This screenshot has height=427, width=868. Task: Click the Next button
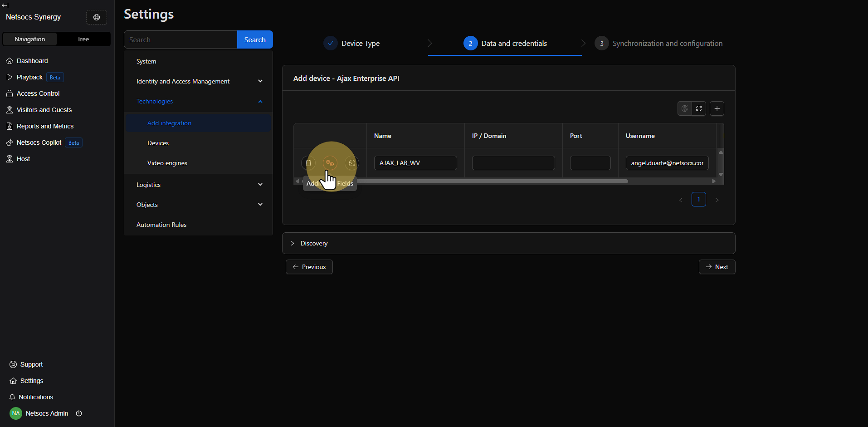pyautogui.click(x=717, y=267)
